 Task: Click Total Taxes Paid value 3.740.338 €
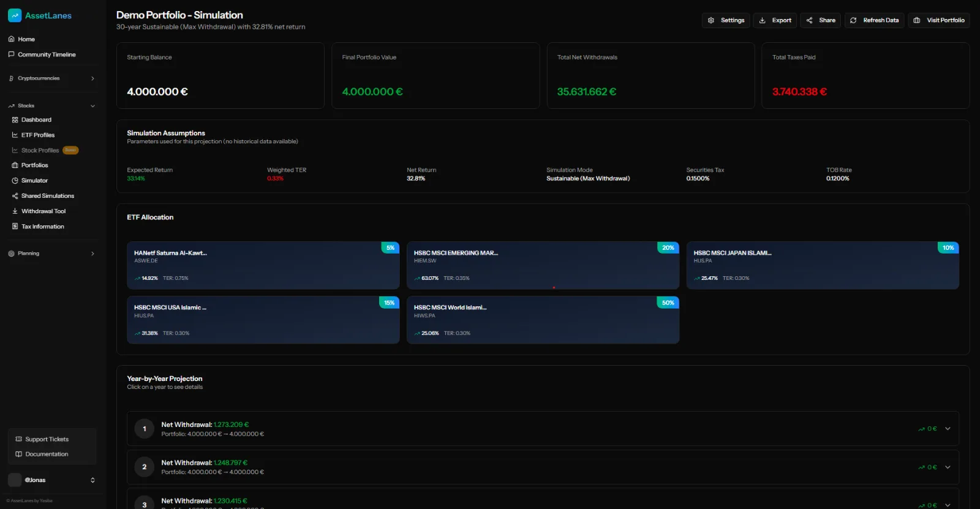[799, 92]
